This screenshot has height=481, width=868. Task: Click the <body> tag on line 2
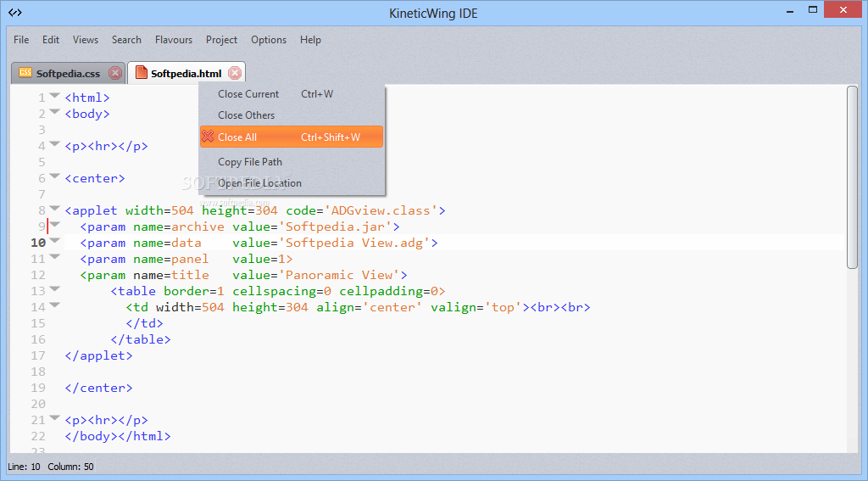87,114
